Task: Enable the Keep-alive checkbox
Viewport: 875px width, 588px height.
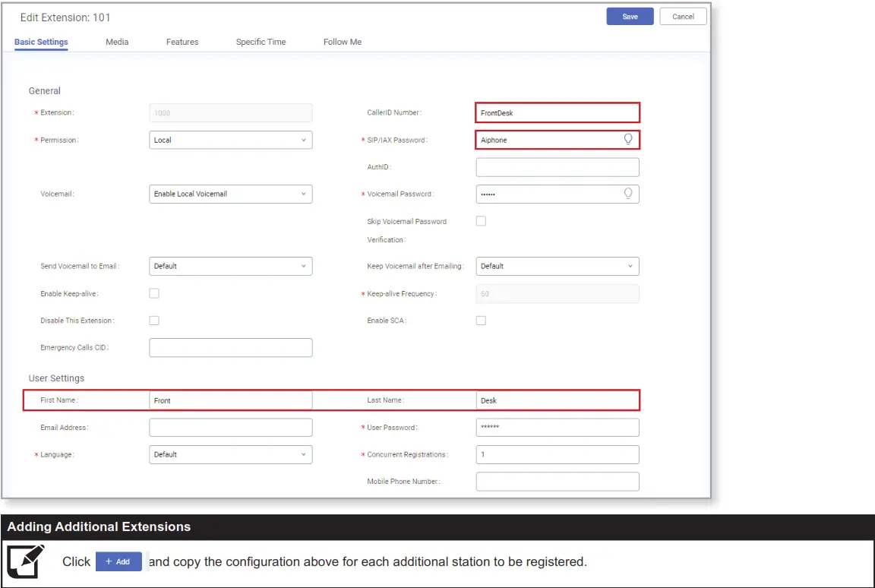Action: (154, 293)
